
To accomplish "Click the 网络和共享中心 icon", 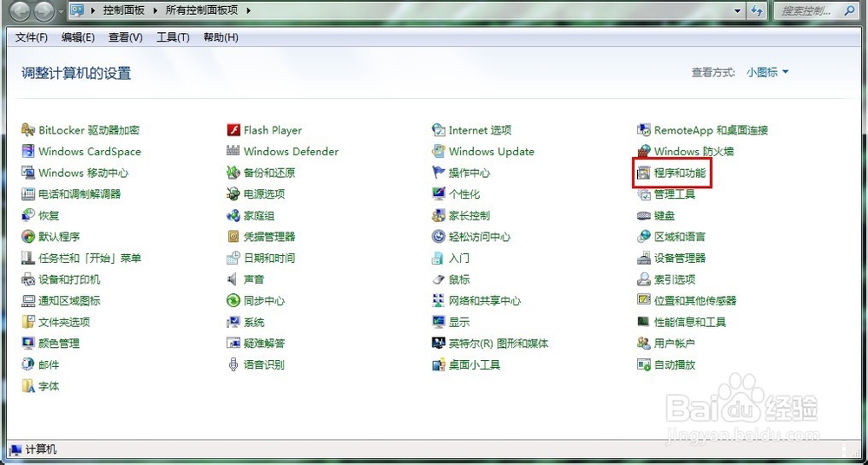I will tap(439, 300).
